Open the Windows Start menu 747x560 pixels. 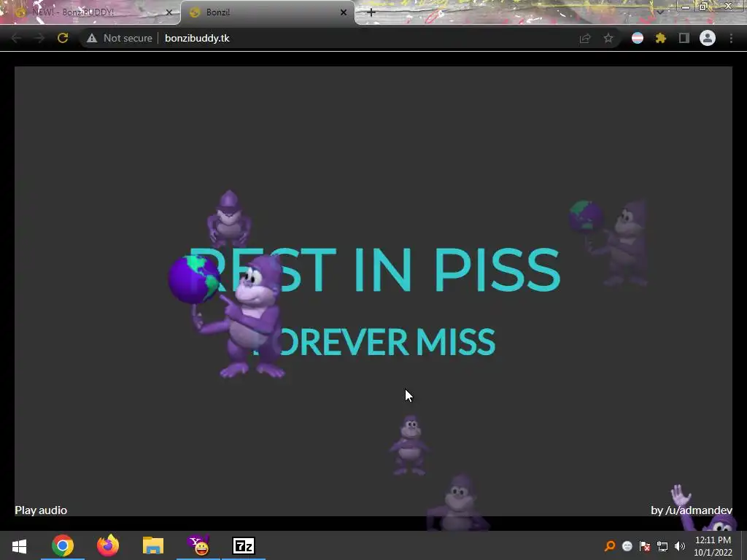[x=19, y=545]
